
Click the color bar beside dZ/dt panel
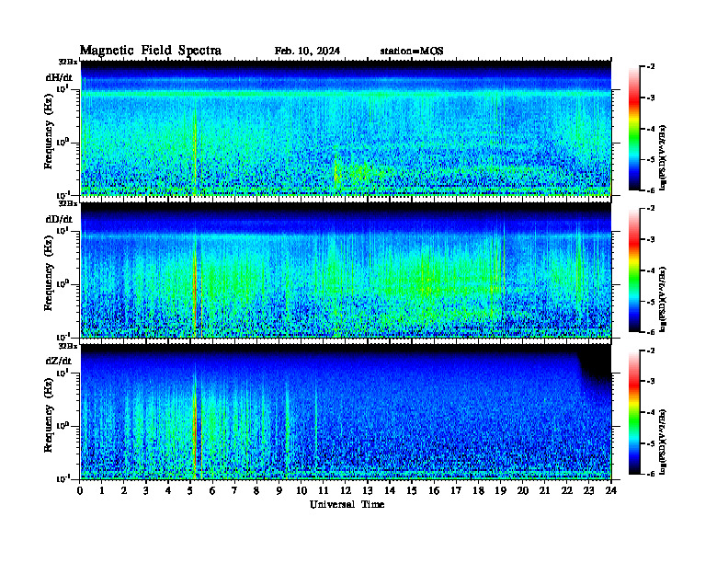[634, 412]
